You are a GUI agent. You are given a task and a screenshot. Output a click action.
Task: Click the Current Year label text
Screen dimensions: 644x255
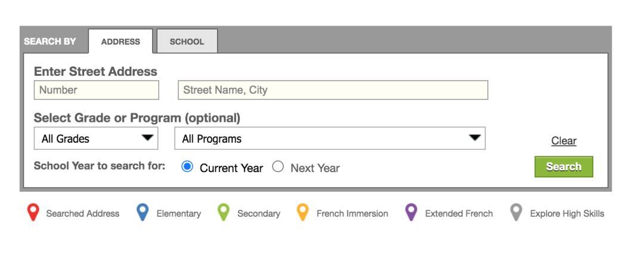tap(231, 168)
